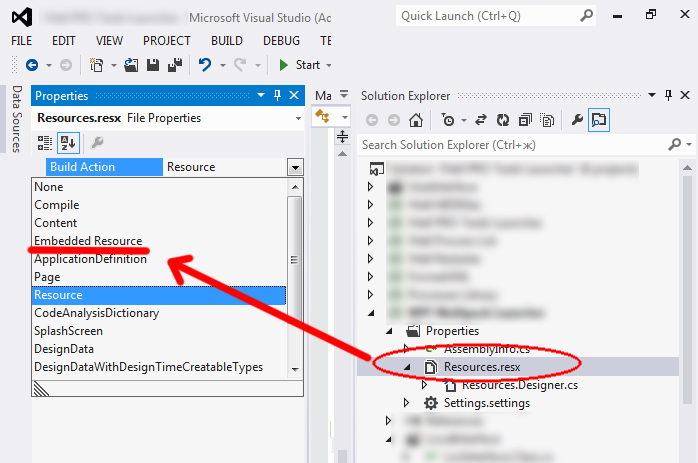Viewport: 698px width, 463px height.
Task: Choose DesignData build action
Action: point(158,349)
